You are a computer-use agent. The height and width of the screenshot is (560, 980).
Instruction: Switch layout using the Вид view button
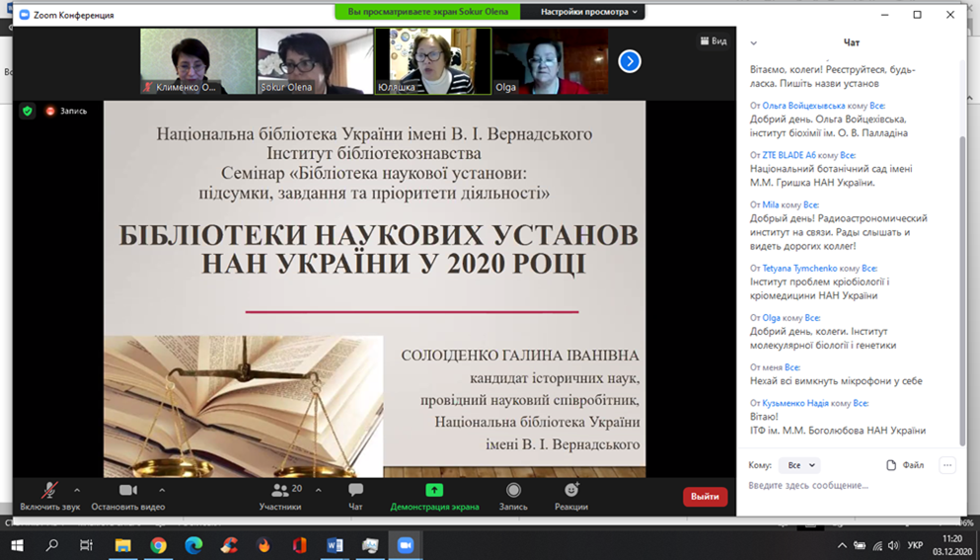click(x=714, y=41)
